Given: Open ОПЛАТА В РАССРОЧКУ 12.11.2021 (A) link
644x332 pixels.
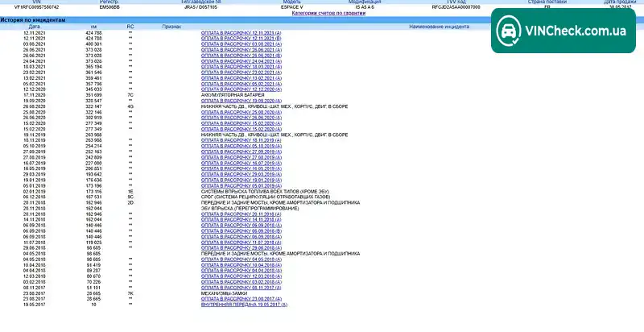Looking at the screenshot, I should 241,33.
